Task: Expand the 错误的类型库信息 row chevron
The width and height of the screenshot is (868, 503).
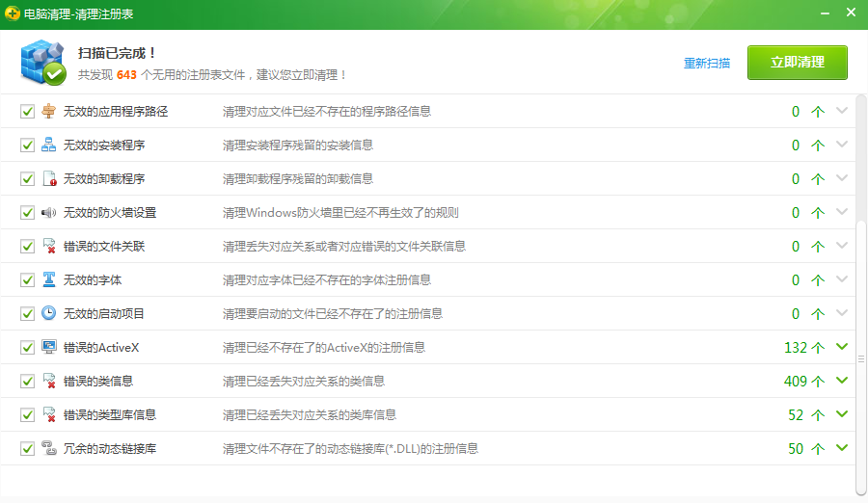Action: 842,414
